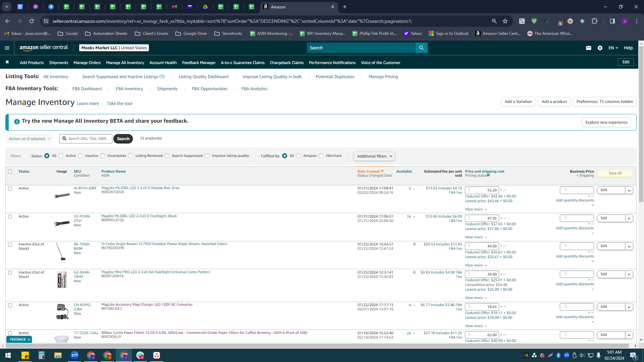The image size is (644, 362).
Task: Click the Explore new experience button
Action: 606,123
